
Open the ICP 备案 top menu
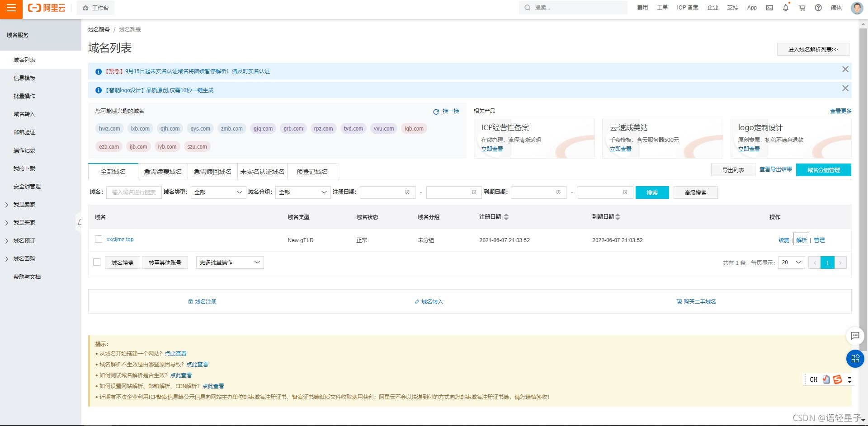tap(688, 8)
